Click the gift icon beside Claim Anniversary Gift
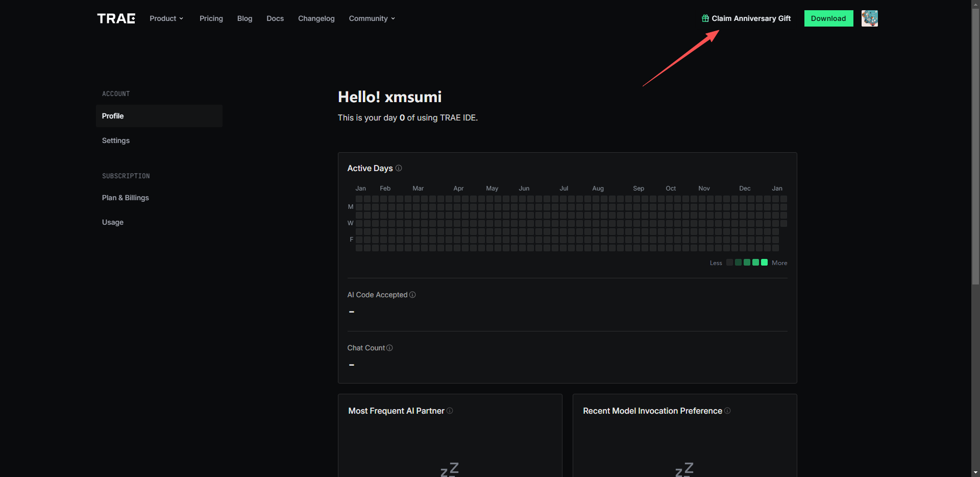 705,18
